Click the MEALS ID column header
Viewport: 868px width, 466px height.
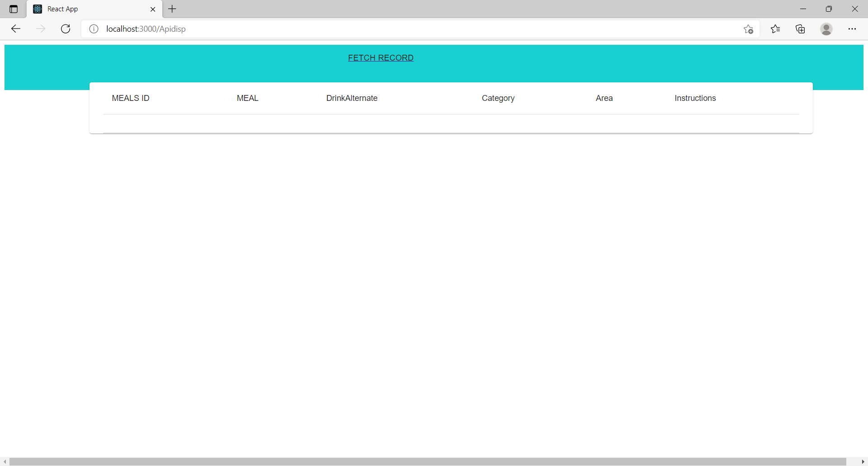pyautogui.click(x=131, y=98)
